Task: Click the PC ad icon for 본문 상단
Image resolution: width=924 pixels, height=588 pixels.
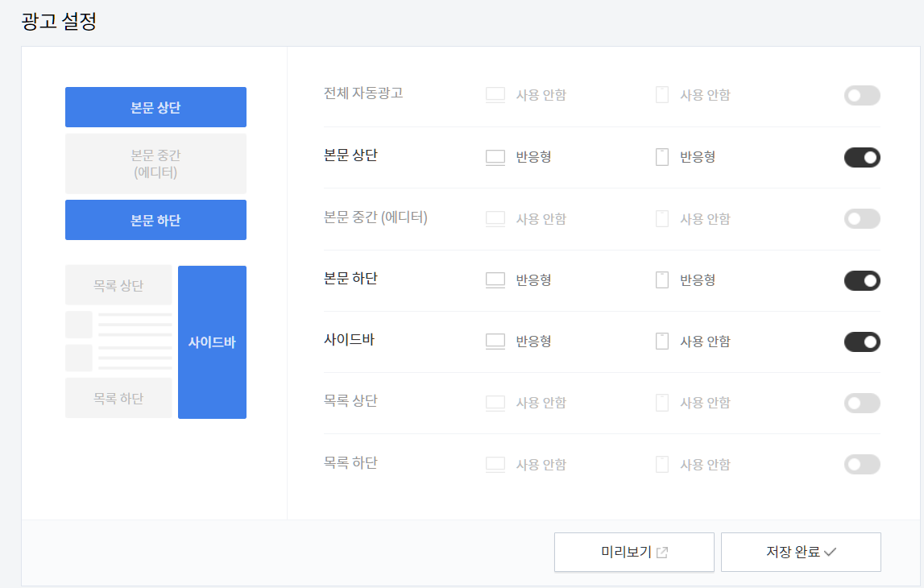Action: [495, 156]
